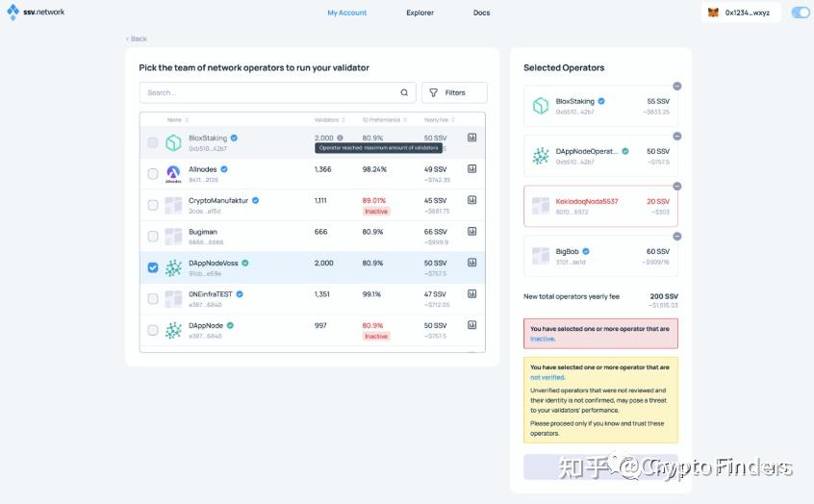Follow the 'inactive' link in the red warning
This screenshot has height=504, width=814.
[543, 339]
